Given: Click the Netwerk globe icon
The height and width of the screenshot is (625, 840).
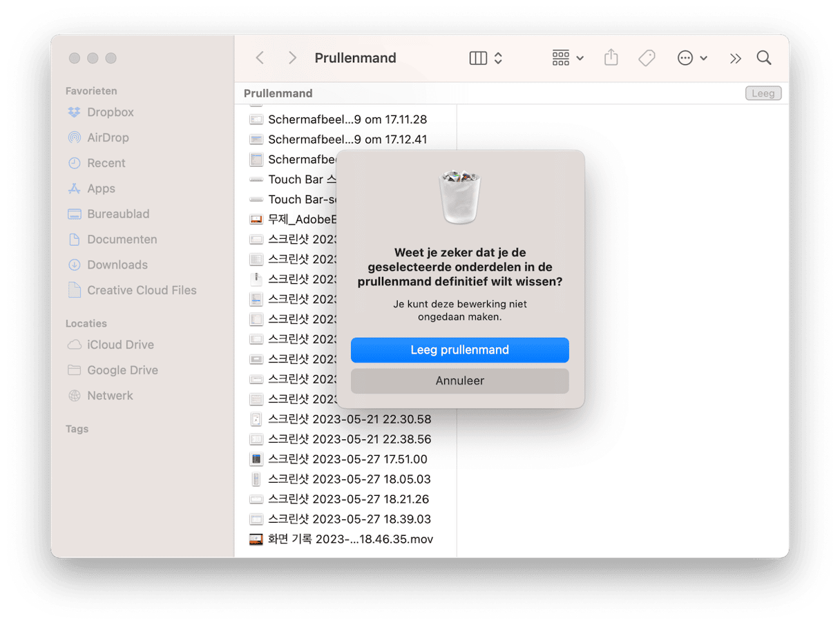Looking at the screenshot, I should click(75, 396).
